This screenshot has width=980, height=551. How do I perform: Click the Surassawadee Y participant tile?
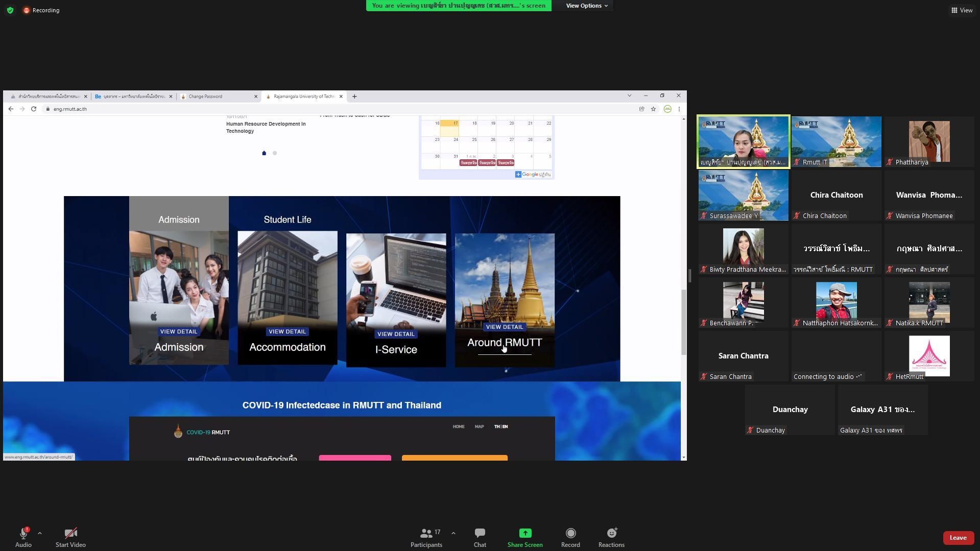click(x=743, y=195)
